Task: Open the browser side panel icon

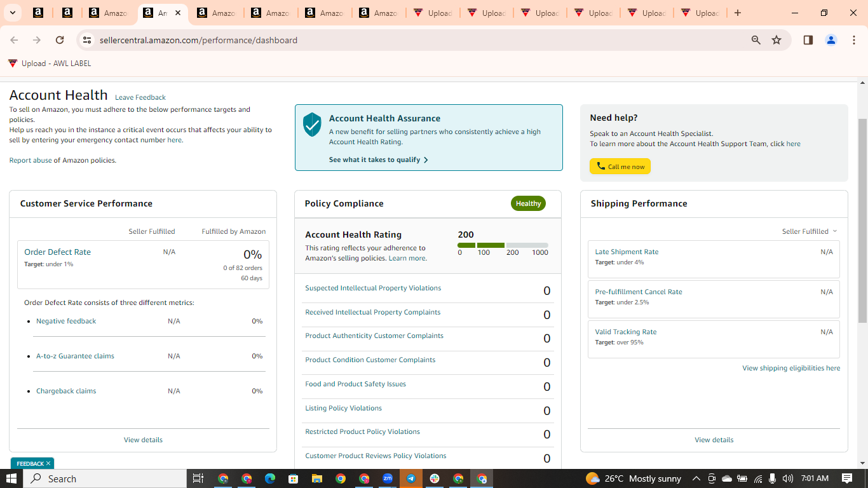Action: (x=808, y=40)
